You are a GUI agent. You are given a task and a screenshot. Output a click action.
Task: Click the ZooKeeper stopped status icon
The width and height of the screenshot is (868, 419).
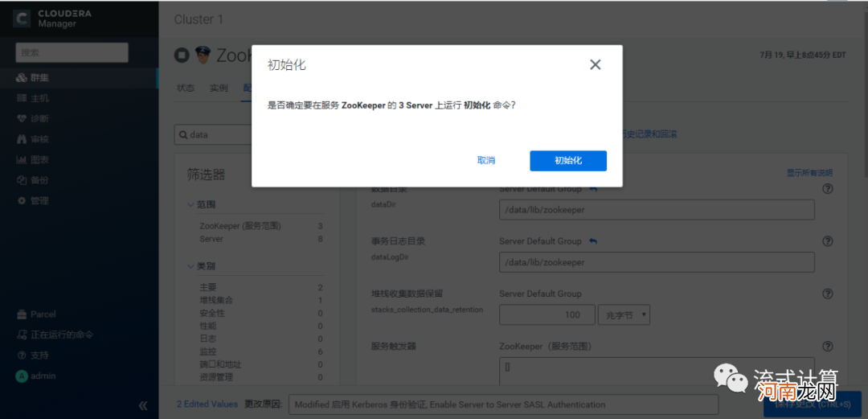pyautogui.click(x=182, y=55)
